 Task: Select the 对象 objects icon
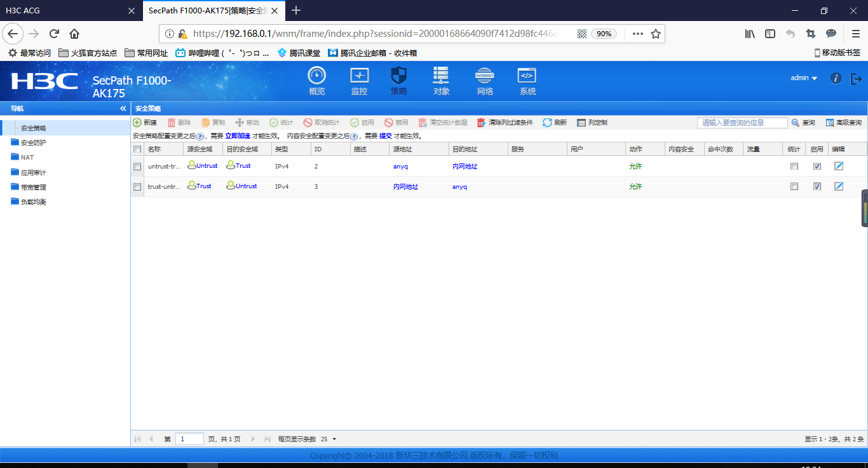click(440, 76)
